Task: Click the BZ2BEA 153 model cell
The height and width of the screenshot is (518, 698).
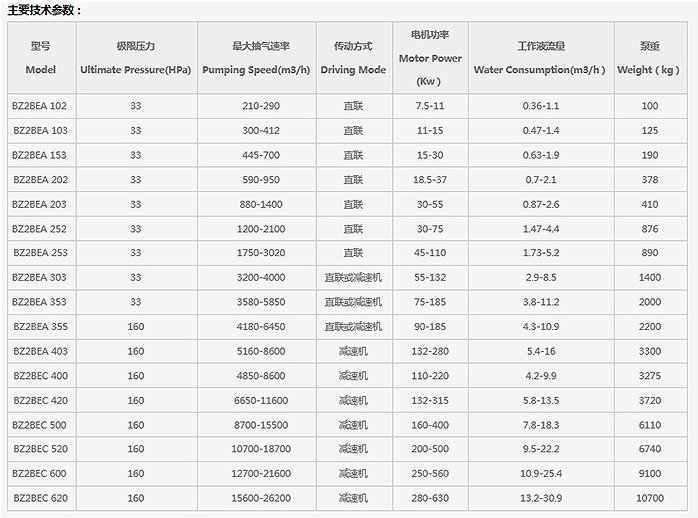Action: pos(40,155)
